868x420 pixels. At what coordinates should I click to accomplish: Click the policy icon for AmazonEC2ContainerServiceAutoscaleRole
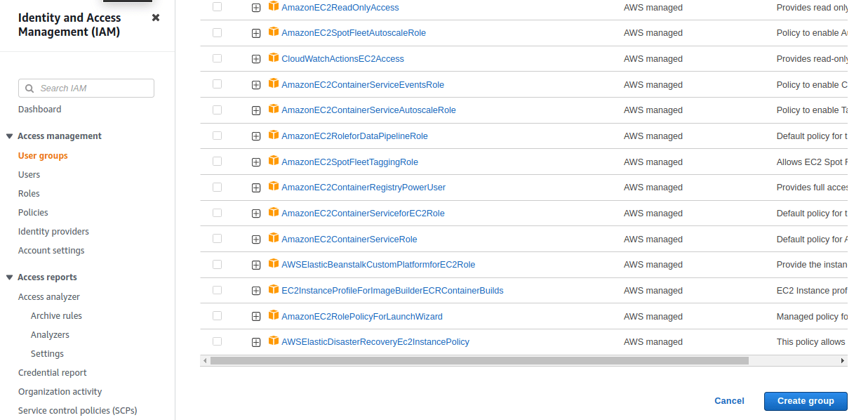coord(274,110)
